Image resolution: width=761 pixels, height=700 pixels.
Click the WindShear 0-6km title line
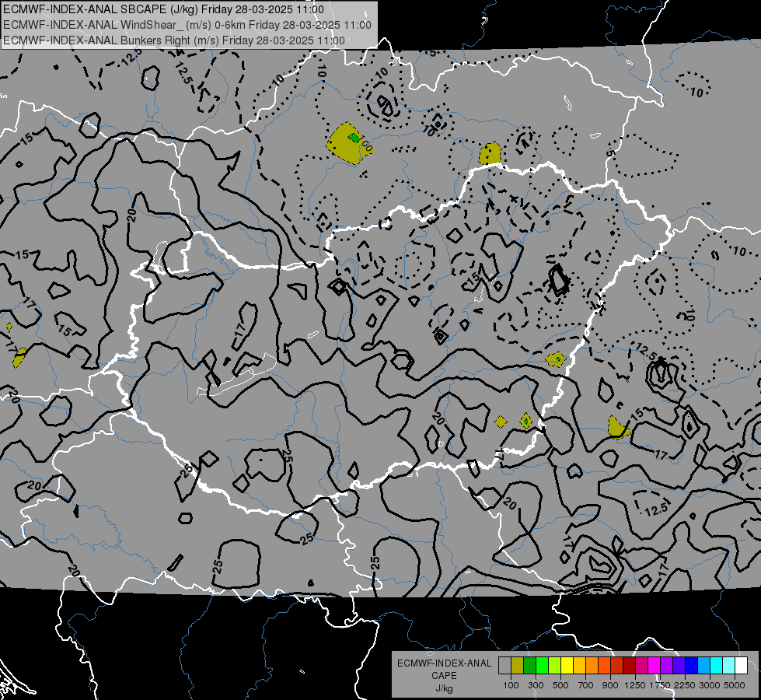coord(187,25)
